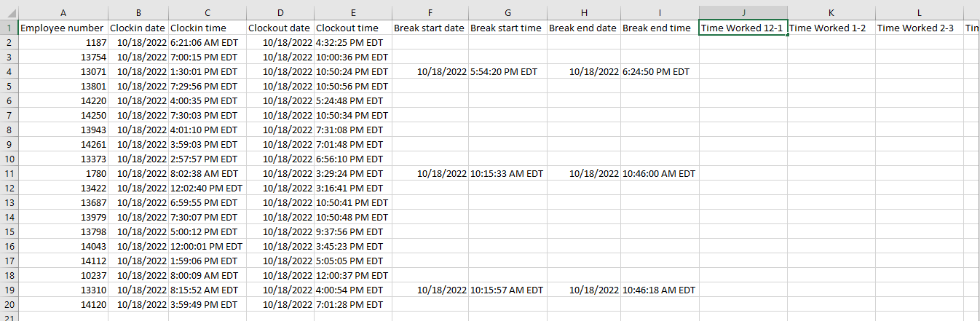980x321 pixels.
Task: Select column E header
Action: 352,13
